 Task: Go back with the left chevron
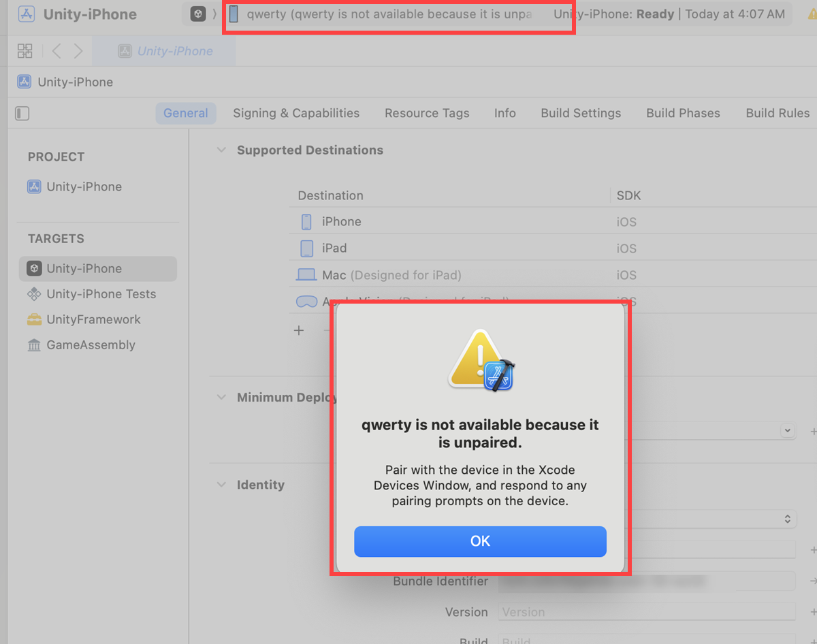pos(57,50)
